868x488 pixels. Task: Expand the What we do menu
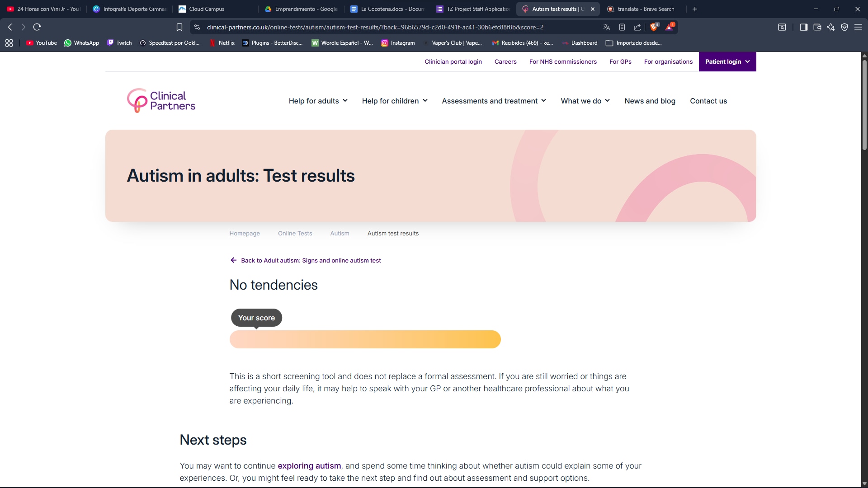point(585,101)
